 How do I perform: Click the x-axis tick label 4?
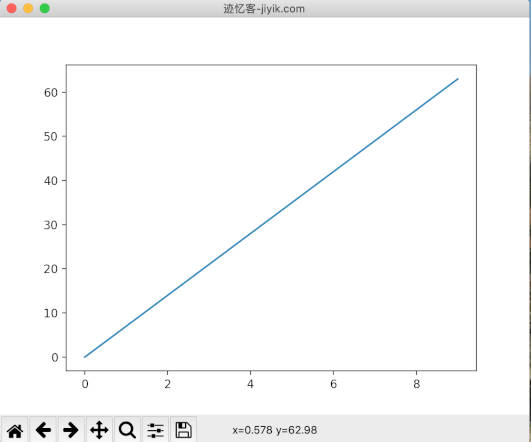(250, 384)
